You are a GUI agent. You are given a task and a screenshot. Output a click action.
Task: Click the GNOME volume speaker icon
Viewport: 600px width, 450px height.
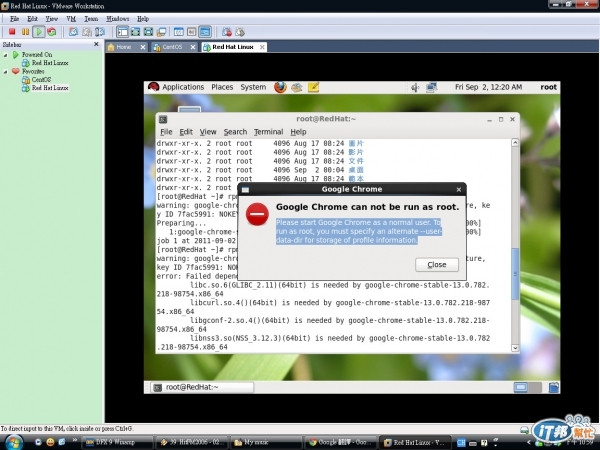coord(415,88)
